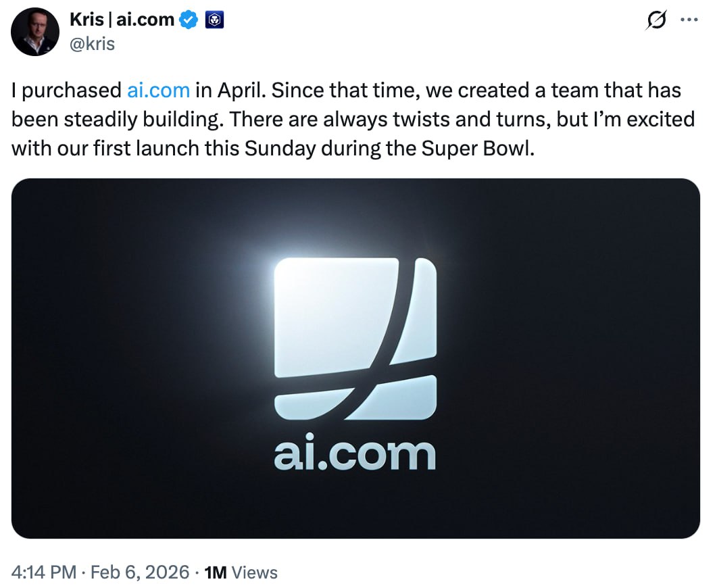Click the 1M view count number
The width and height of the screenshot is (715, 588).
coord(216,572)
